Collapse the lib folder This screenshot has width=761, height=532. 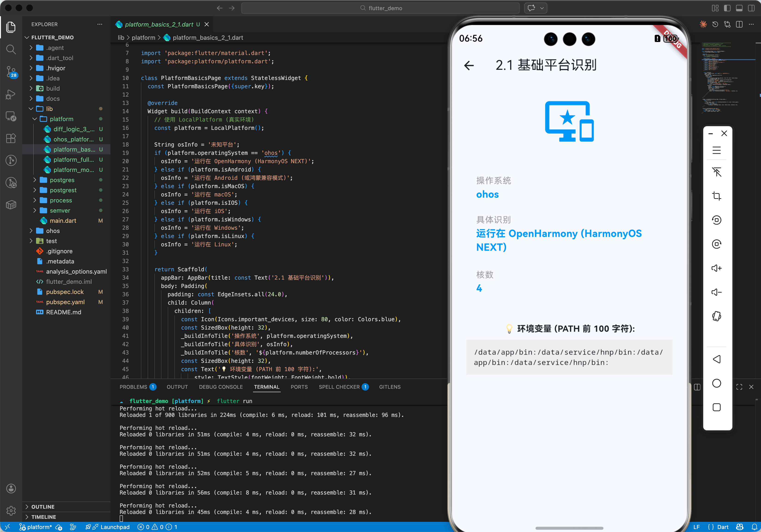(x=49, y=109)
